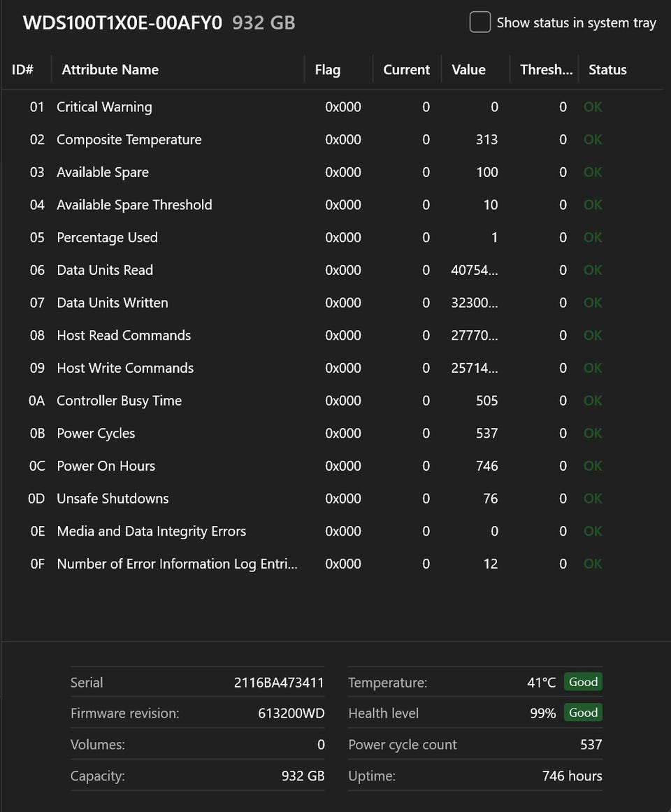Sort by ID# column header
This screenshot has height=812, width=671.
22,69
